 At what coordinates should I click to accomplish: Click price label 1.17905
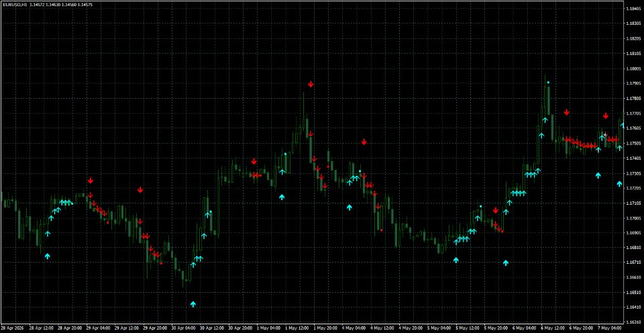(x=633, y=83)
